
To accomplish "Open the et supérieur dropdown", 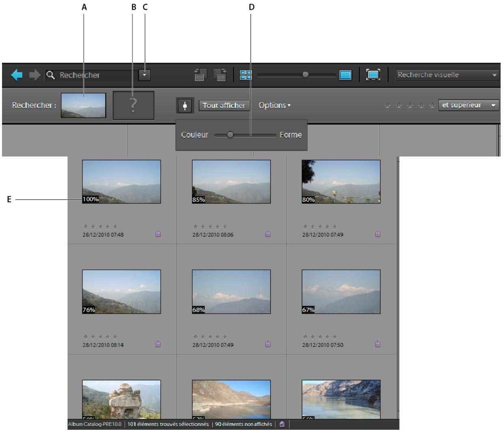I will pyautogui.click(x=469, y=106).
